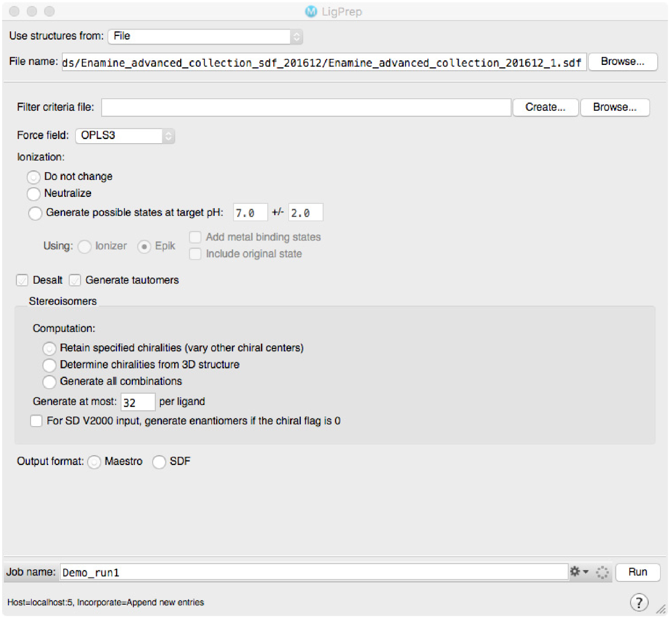
Task: Click the window resize grip at corner
Action: (x=661, y=609)
